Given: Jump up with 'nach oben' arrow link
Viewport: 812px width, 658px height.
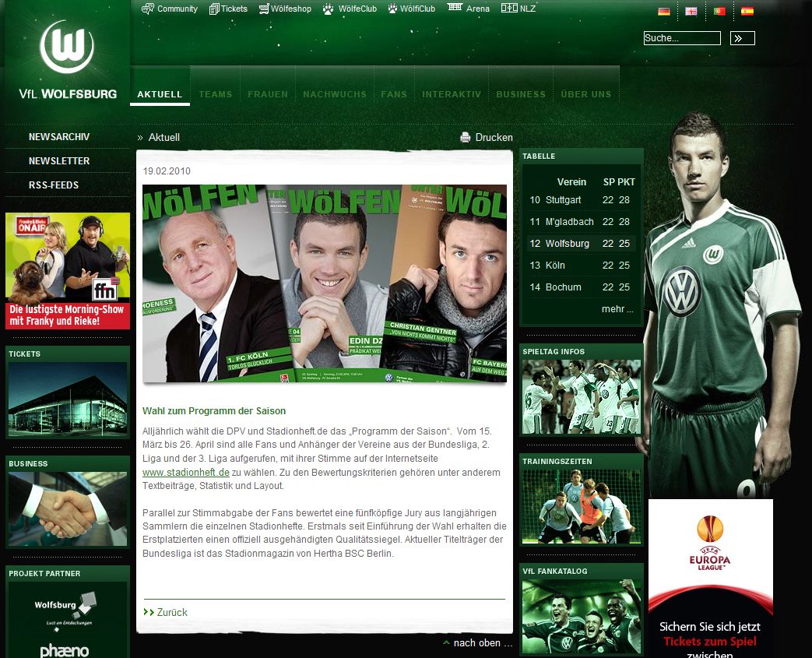Looking at the screenshot, I should [483, 643].
